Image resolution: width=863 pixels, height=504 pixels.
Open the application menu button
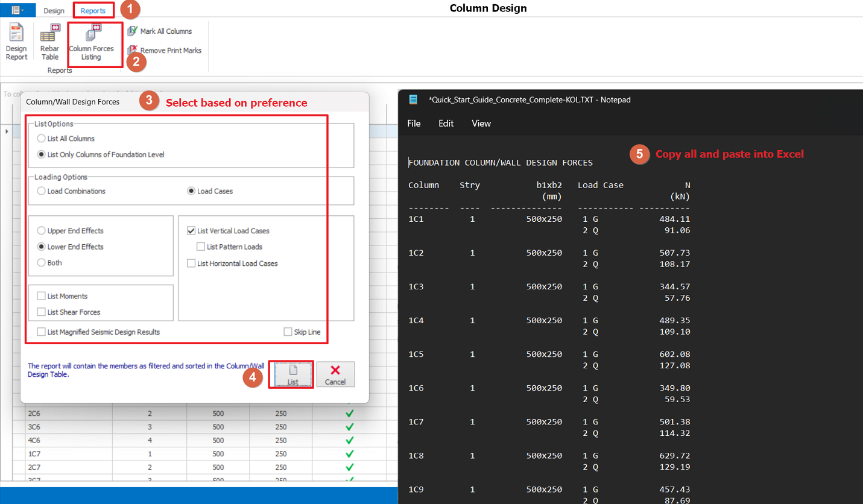click(18, 10)
